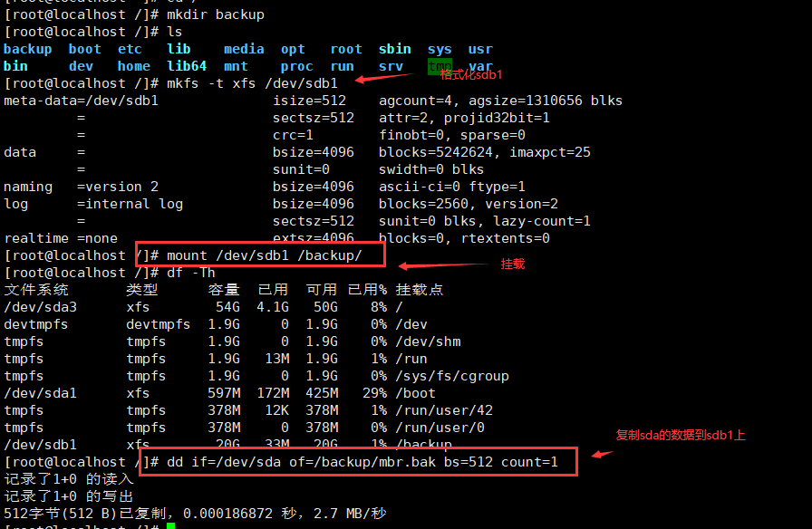Viewport: 812px width, 529px height.
Task: Click 'mount /dev/sdb1 /backup/' command
Action: pyautogui.click(x=264, y=255)
